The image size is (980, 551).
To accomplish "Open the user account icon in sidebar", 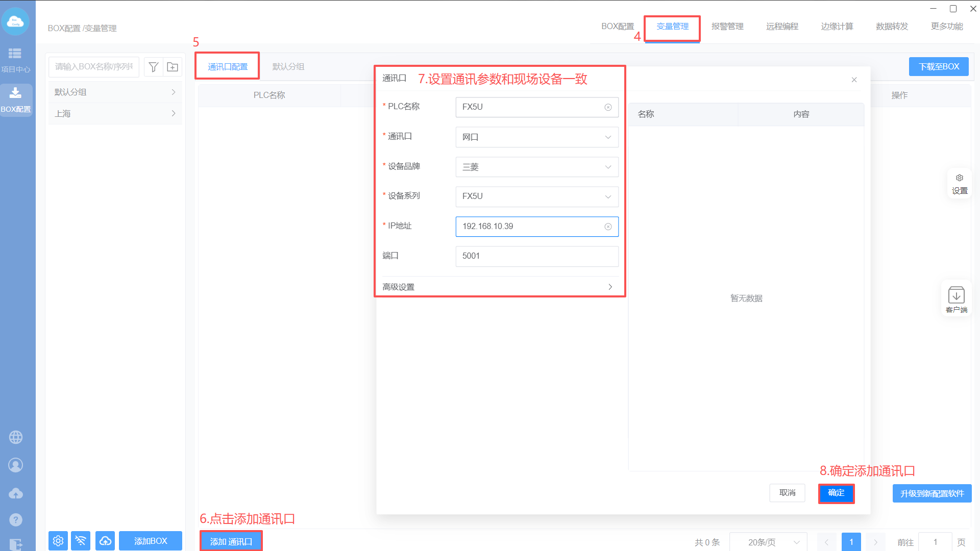I will coord(16,465).
